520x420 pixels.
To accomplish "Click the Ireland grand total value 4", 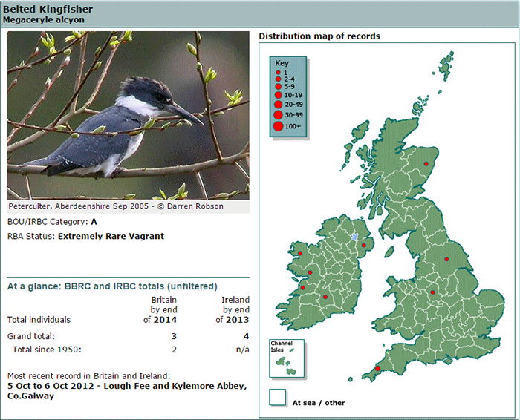I will tap(246, 336).
